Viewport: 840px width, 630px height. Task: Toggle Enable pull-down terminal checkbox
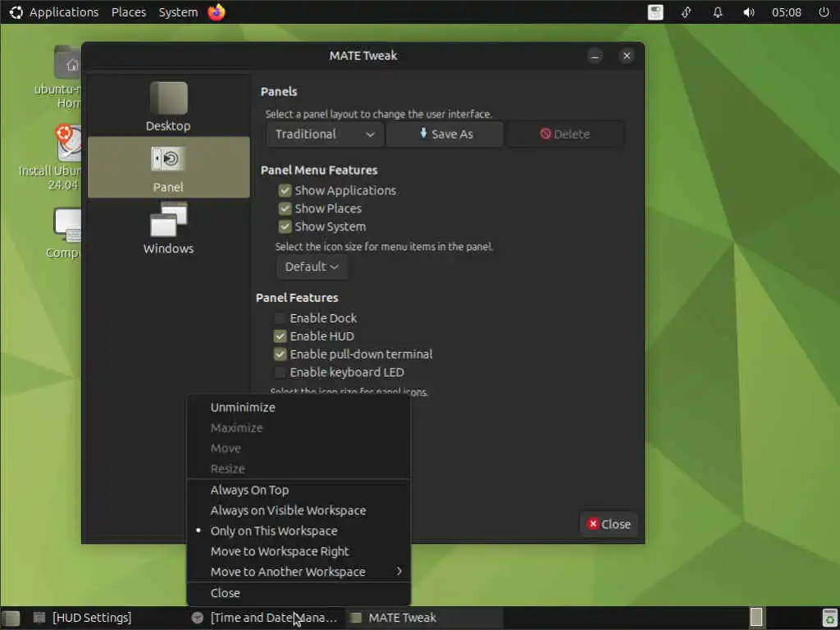tap(280, 354)
